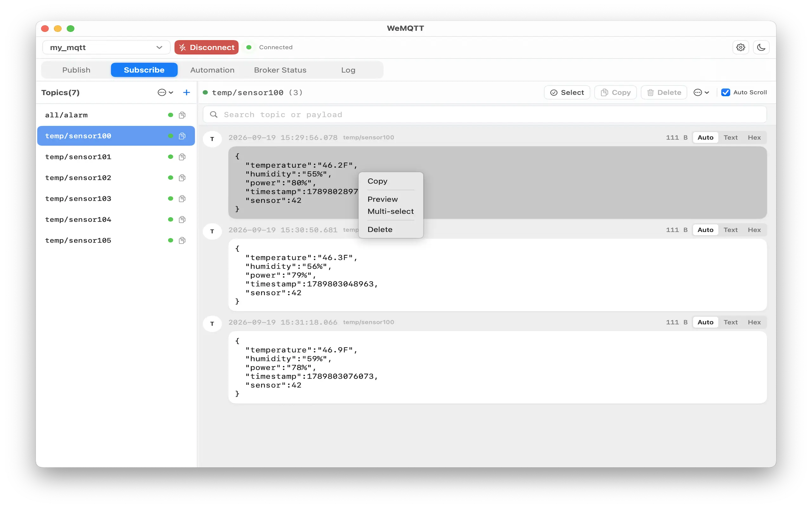This screenshot has width=812, height=508.
Task: Click green status dot of temp/sensor101
Action: tap(170, 157)
